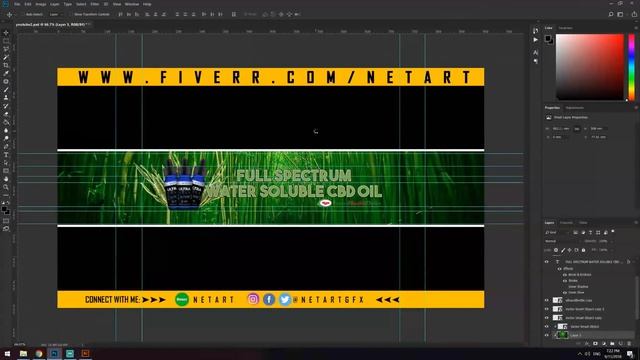Click lock transparent pixels icon
640x360 pixels.
pos(556,250)
